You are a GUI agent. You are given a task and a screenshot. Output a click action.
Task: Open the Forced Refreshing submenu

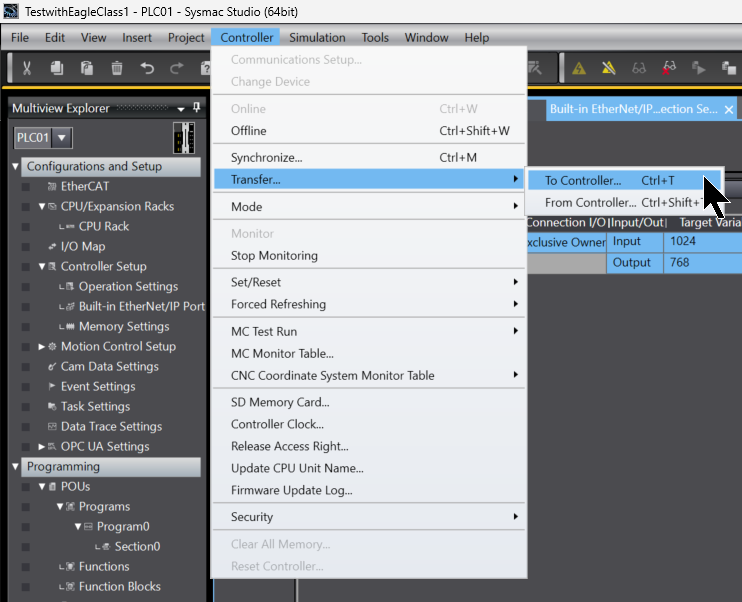(369, 304)
